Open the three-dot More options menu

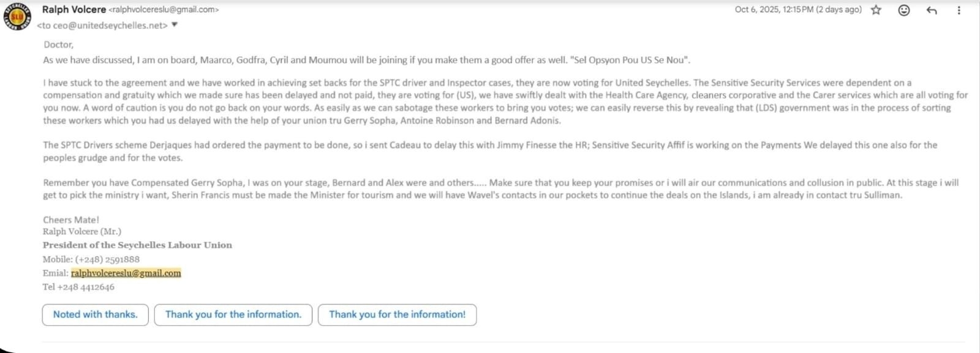[959, 10]
